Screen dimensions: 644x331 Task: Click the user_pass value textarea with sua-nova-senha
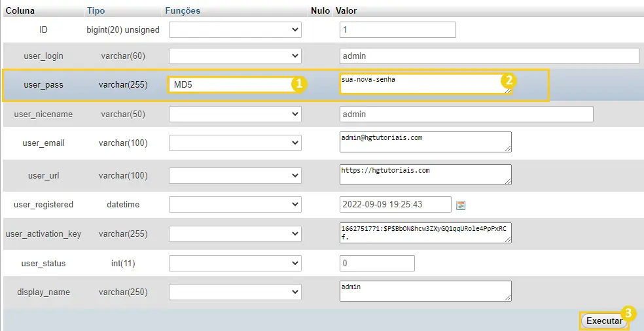click(425, 84)
